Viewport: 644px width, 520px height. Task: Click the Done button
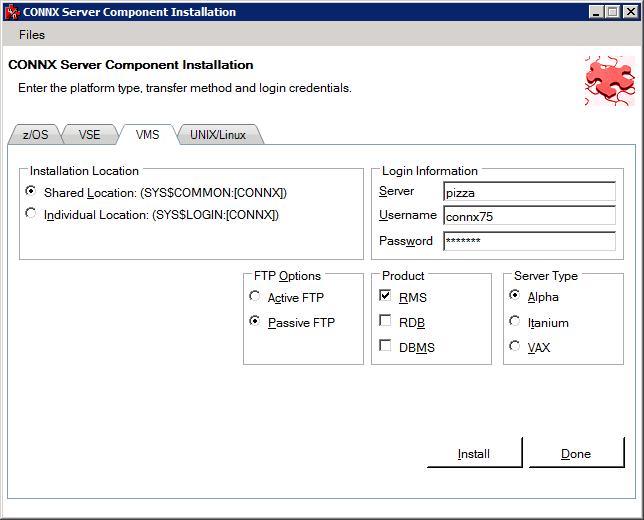click(x=576, y=453)
